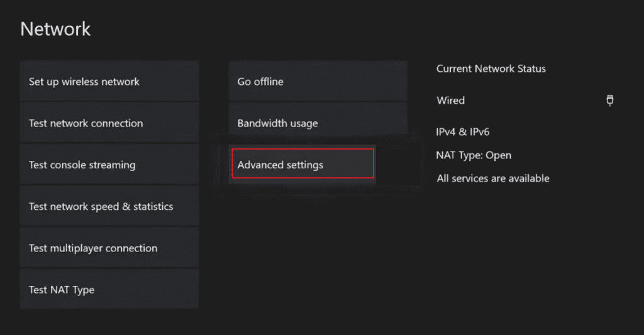Start Test multiplayer connection
This screenshot has height=335, width=644.
pyautogui.click(x=109, y=248)
